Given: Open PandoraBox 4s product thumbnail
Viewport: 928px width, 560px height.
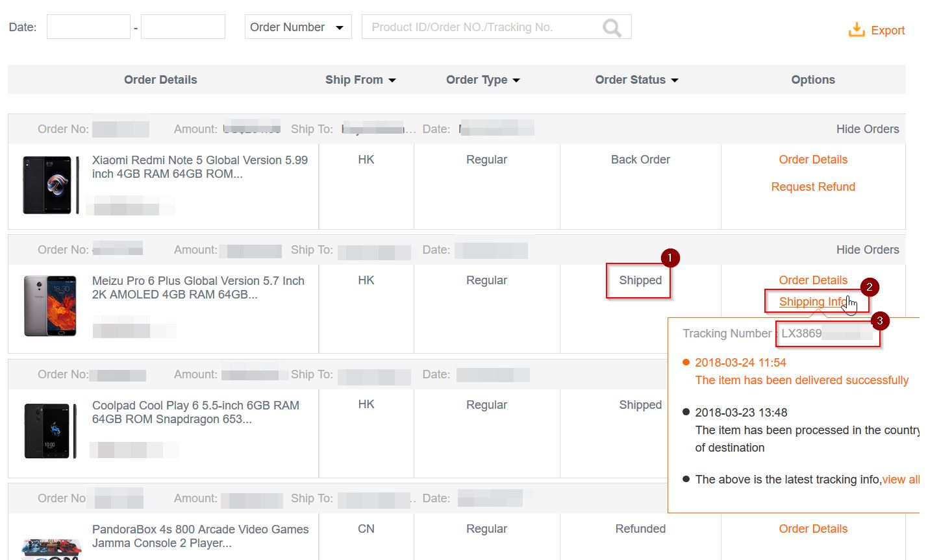Looking at the screenshot, I should pyautogui.click(x=51, y=549).
